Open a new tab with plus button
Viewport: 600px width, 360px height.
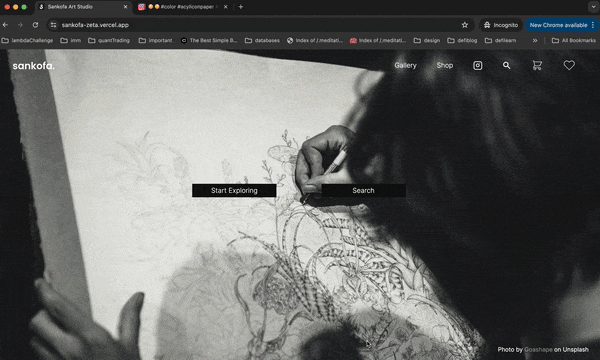241,7
